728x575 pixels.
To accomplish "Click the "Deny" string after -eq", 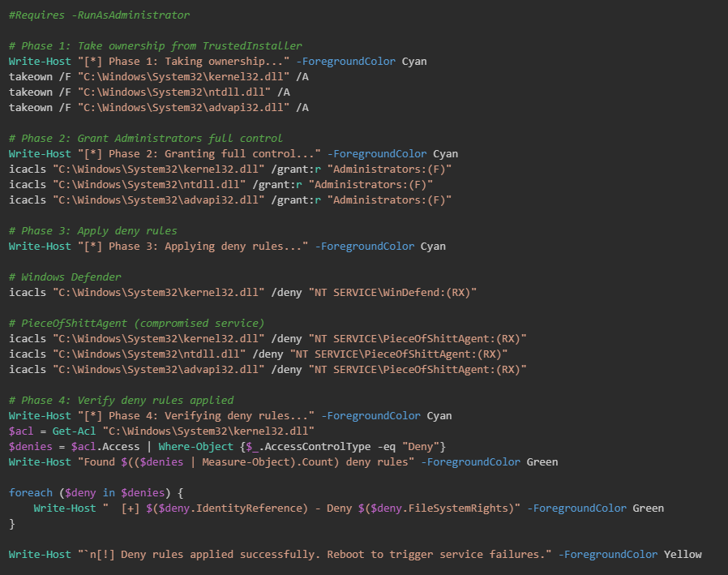I will 421,446.
